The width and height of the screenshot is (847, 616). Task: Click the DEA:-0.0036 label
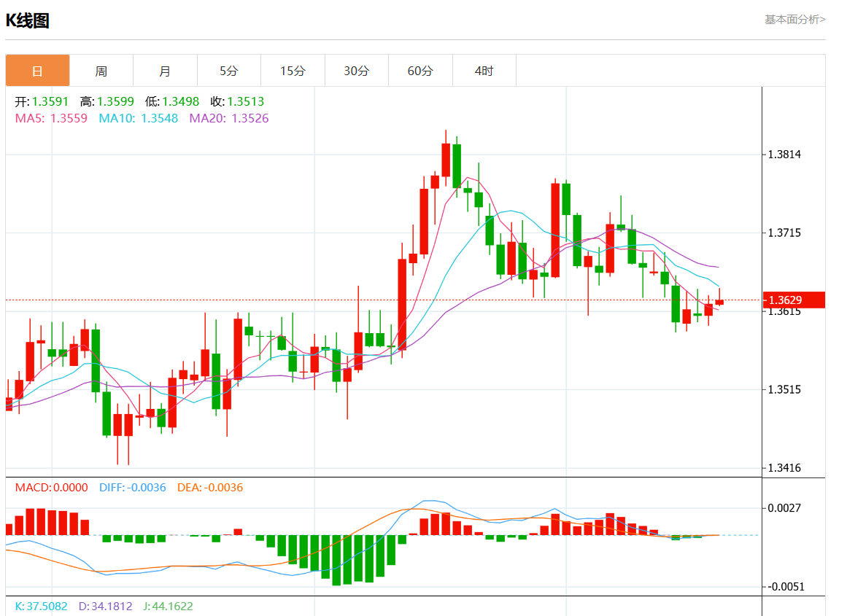tap(210, 488)
